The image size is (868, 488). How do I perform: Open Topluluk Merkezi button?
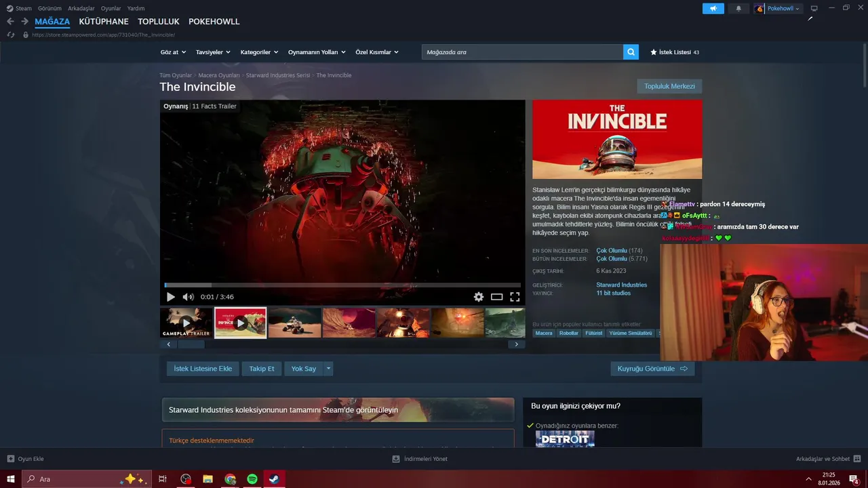point(669,86)
